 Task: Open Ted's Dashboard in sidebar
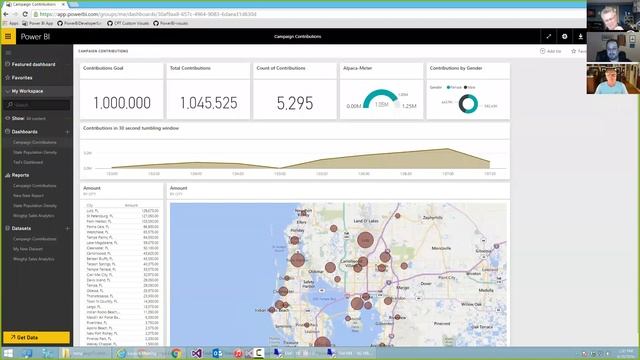(28, 162)
